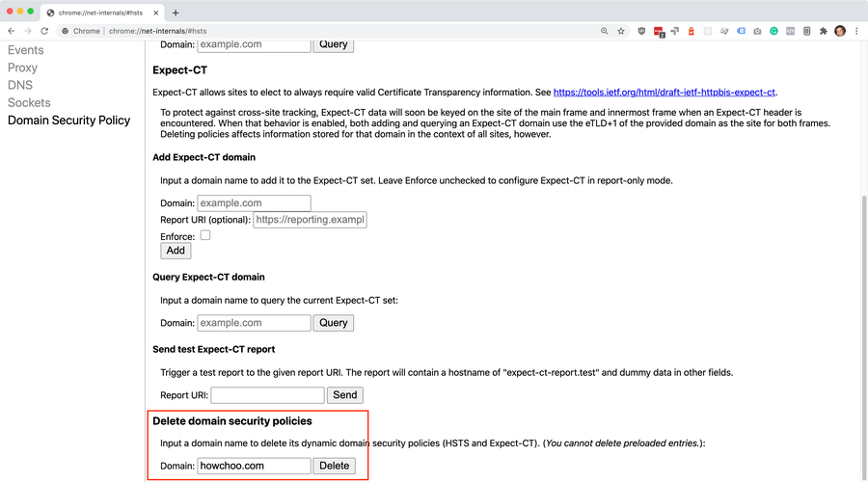Focus the Report URI (optional) field
Viewport: 868px width, 482px height.
[310, 220]
